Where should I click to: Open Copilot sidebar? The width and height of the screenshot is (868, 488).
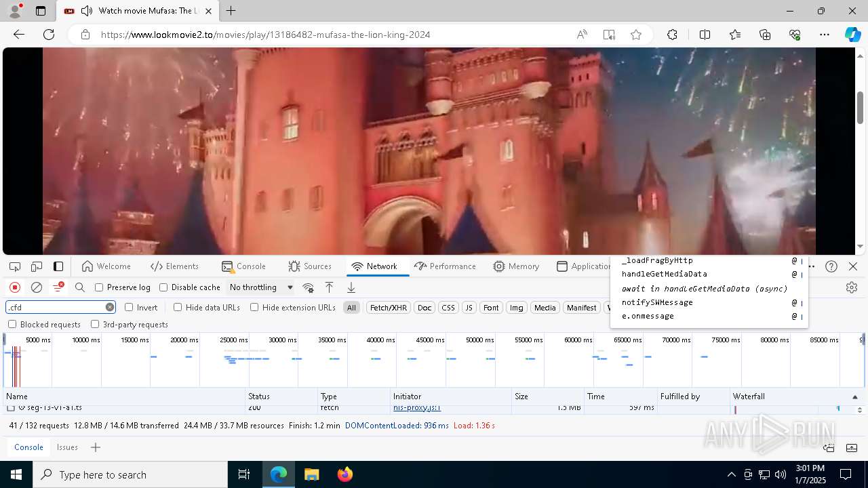tap(852, 35)
